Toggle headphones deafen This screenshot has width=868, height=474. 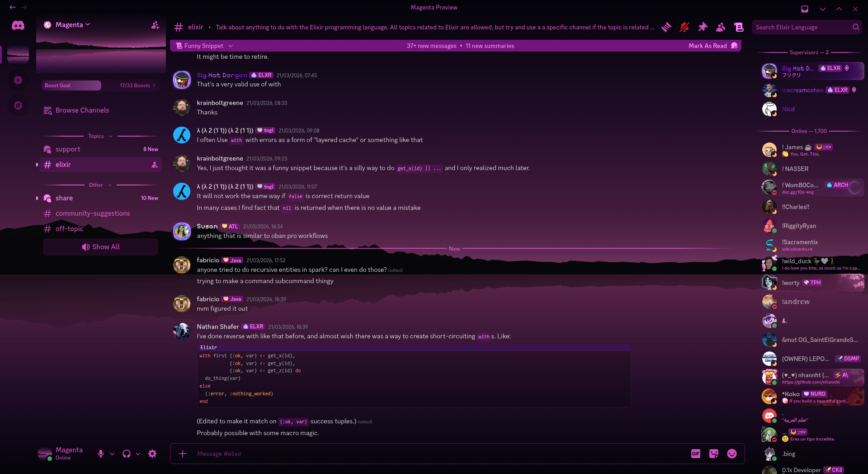(127, 454)
